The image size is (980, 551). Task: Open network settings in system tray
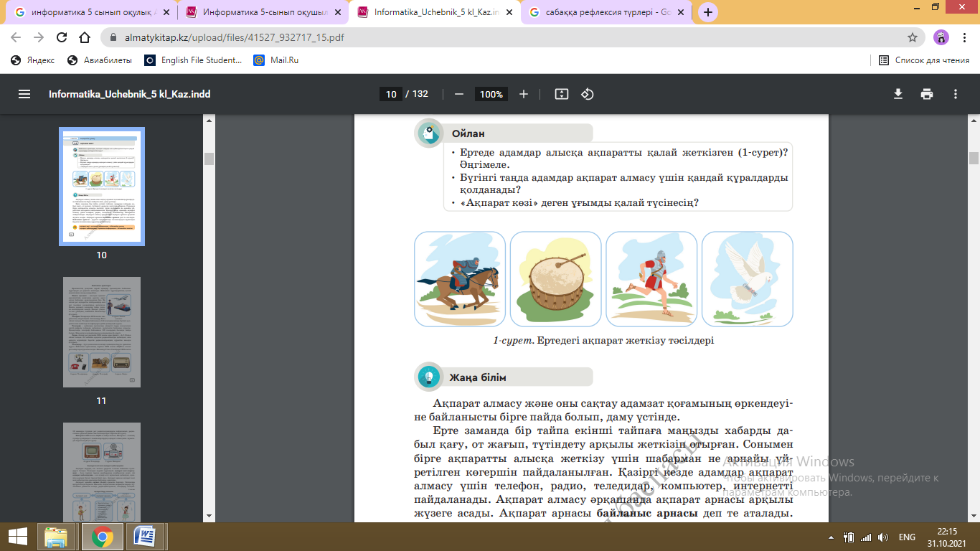pos(866,537)
